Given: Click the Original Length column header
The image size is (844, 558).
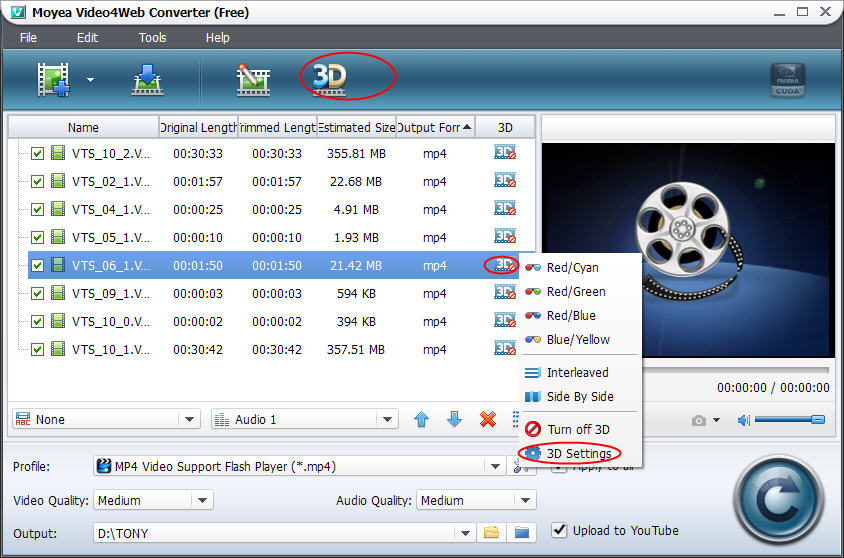Looking at the screenshot, I should point(198,128).
